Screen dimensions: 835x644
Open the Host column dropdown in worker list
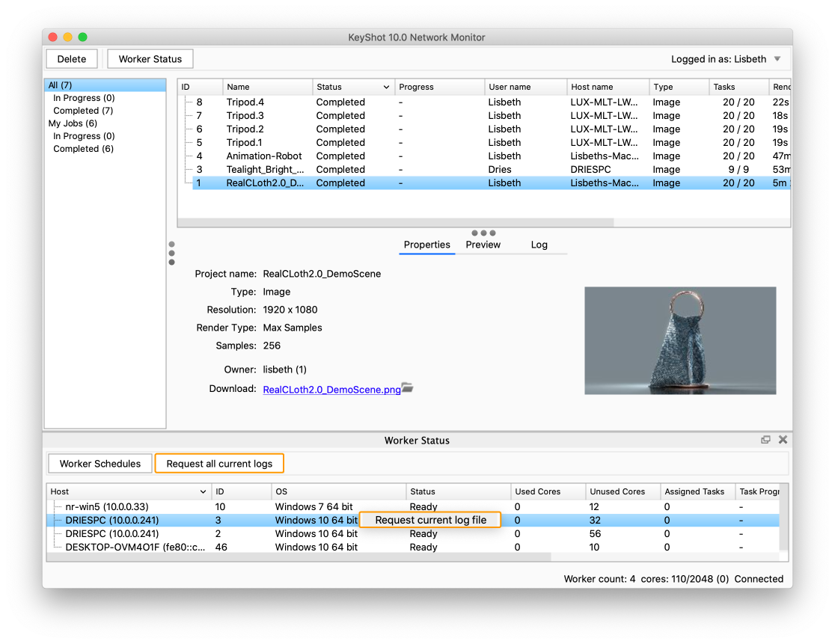pos(203,491)
